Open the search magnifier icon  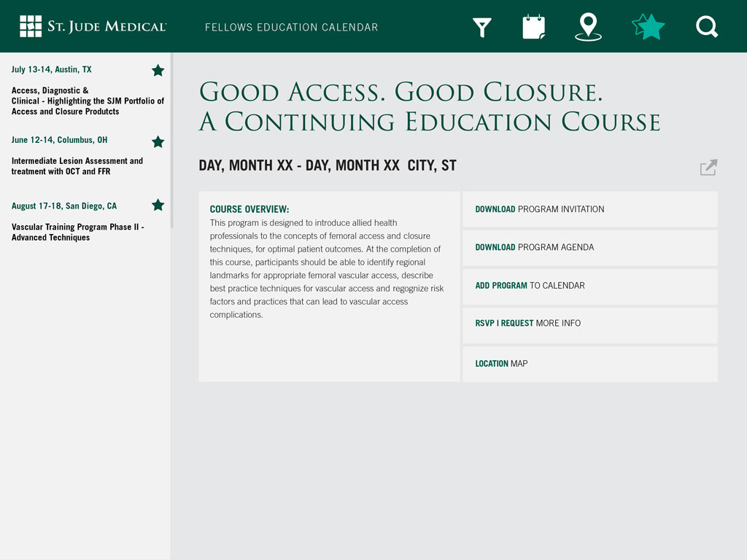pos(706,27)
